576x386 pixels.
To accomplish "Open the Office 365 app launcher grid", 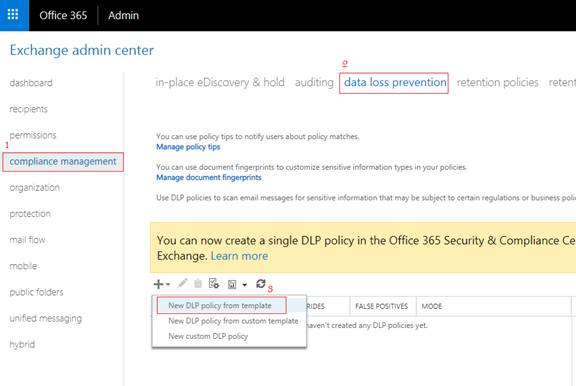I will tap(13, 15).
